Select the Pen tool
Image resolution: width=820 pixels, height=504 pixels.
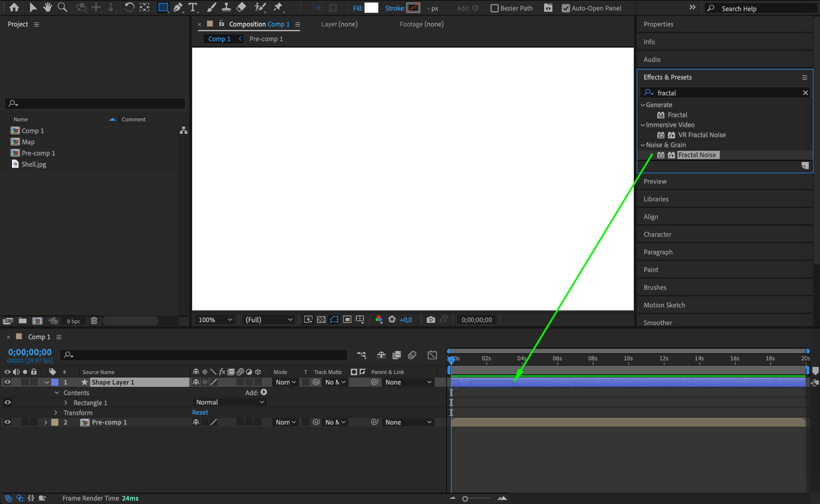click(178, 7)
